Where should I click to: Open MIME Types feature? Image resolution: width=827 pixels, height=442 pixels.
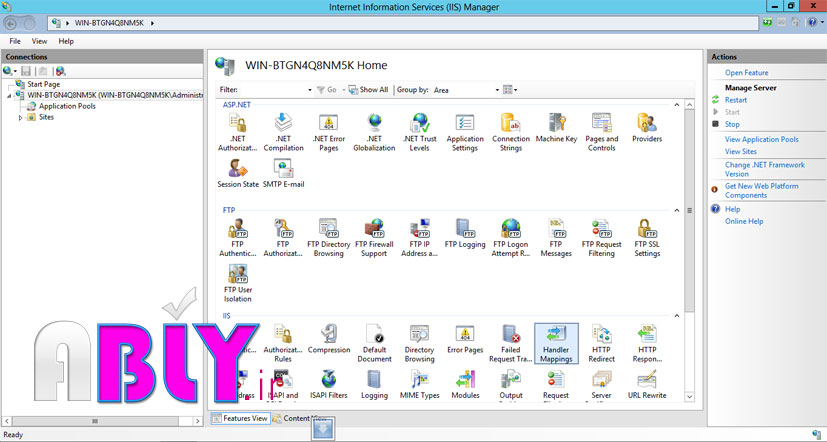(420, 385)
